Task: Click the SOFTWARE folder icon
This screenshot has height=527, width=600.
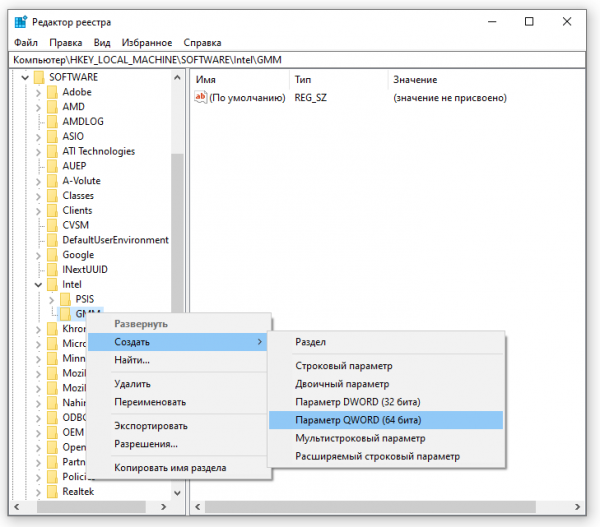Action: point(39,77)
